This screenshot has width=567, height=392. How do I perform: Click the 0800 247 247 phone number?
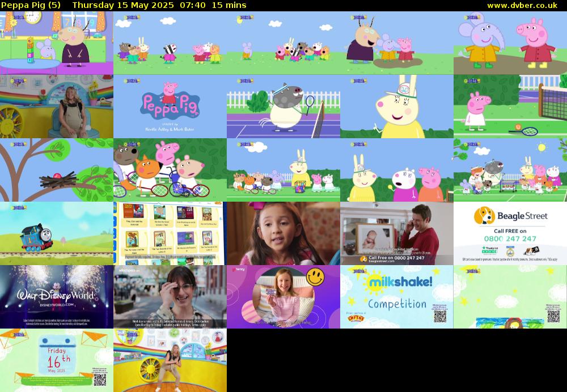tap(510, 239)
